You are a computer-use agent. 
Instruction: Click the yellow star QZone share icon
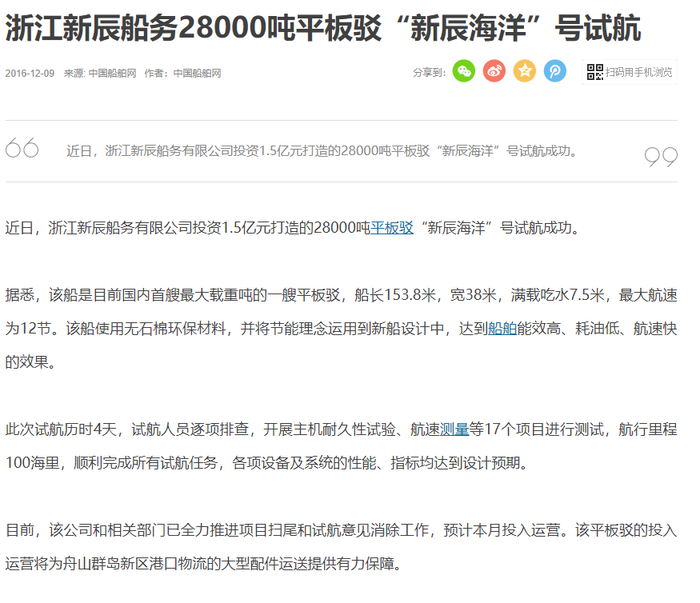525,71
